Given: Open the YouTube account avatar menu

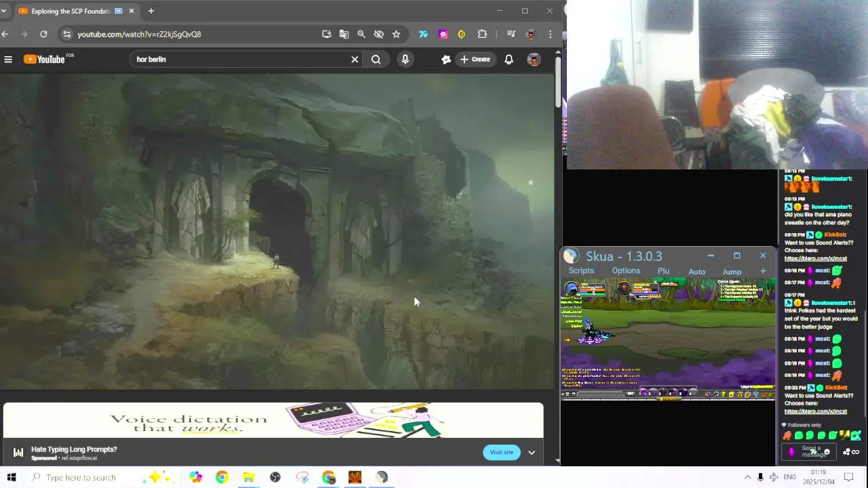Looking at the screenshot, I should [534, 60].
